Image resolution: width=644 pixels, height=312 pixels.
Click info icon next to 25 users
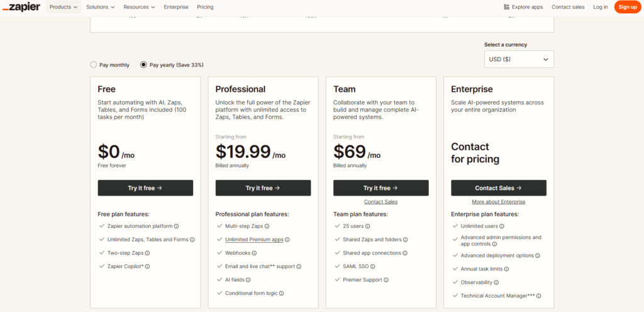tap(368, 226)
